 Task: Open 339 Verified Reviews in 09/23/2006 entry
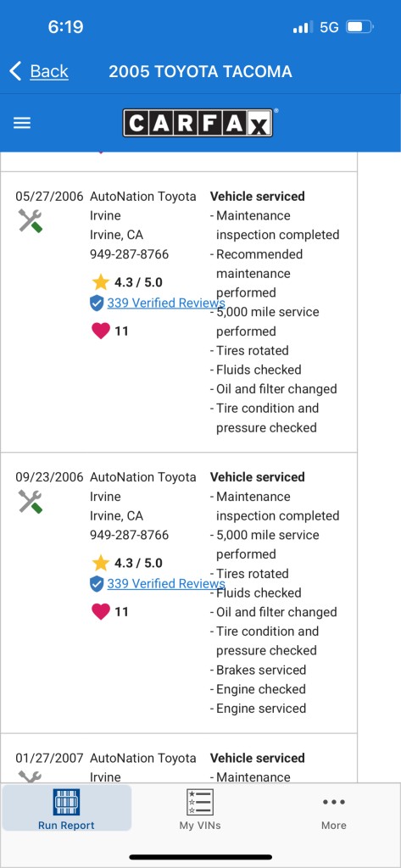coord(166,583)
